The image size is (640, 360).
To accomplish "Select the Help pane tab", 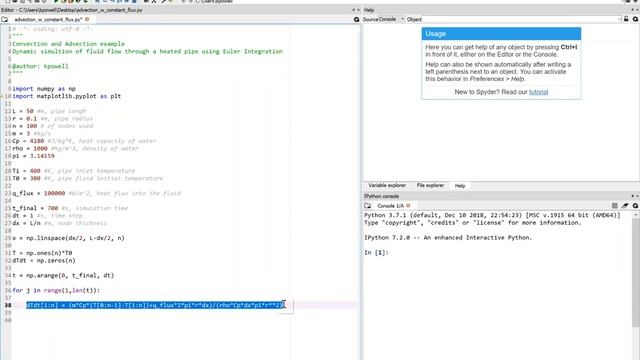I will pyautogui.click(x=460, y=186).
